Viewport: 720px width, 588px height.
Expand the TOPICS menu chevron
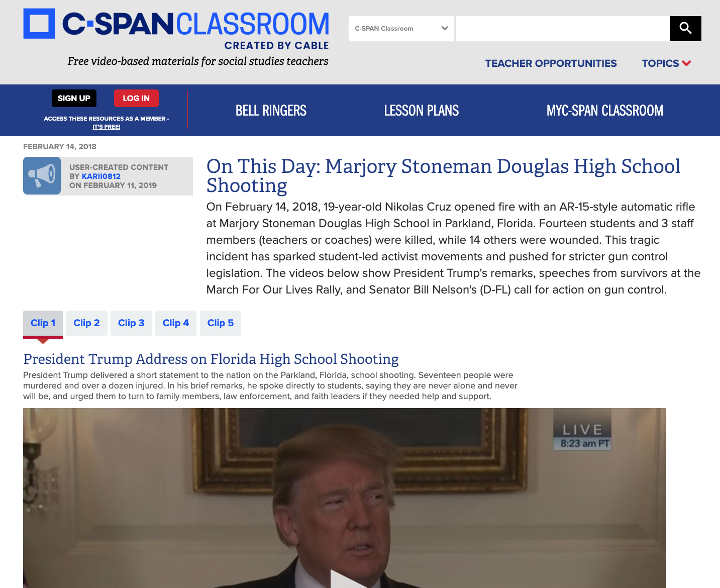[x=687, y=63]
